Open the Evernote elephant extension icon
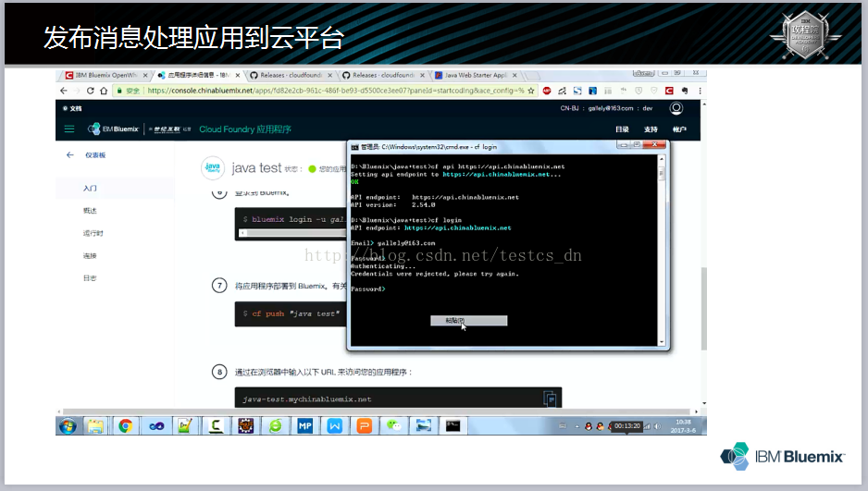 tap(685, 91)
